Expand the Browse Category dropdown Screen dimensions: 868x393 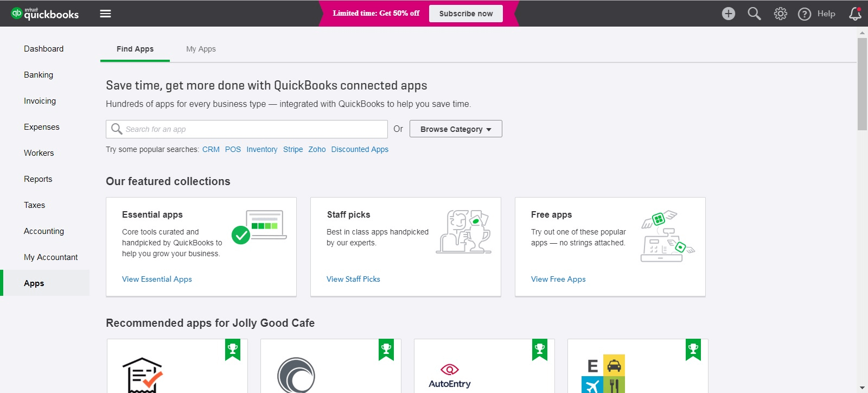456,129
